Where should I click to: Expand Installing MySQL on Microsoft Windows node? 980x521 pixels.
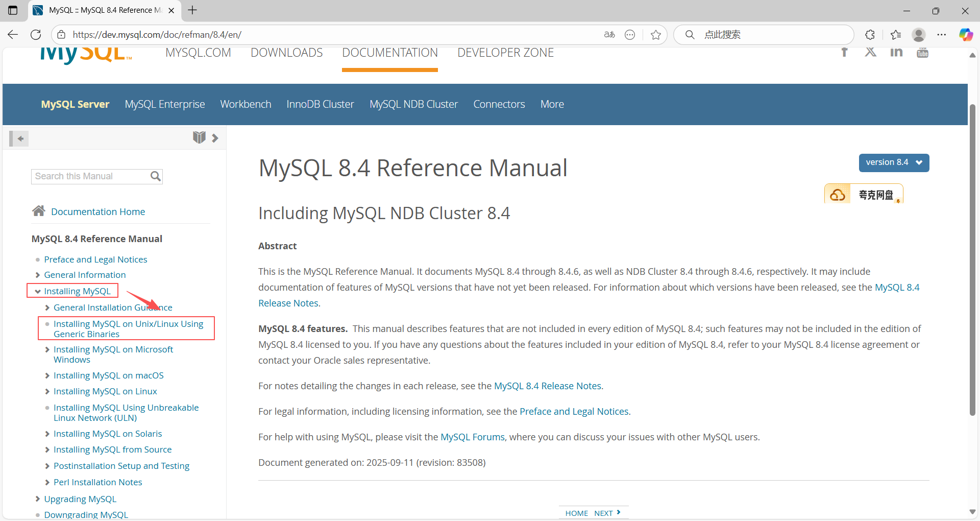click(47, 349)
